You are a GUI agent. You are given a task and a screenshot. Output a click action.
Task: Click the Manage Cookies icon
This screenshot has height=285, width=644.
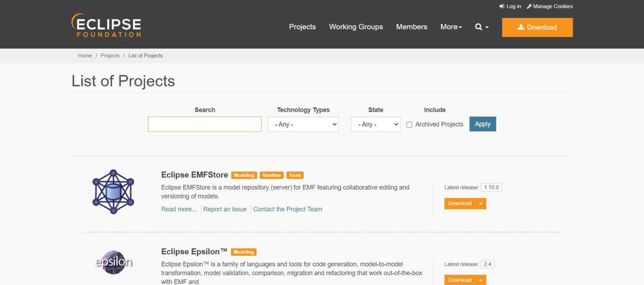(529, 6)
